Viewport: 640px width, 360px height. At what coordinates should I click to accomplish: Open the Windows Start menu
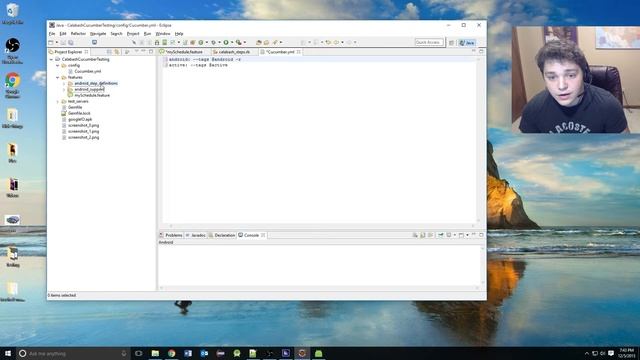(8, 353)
